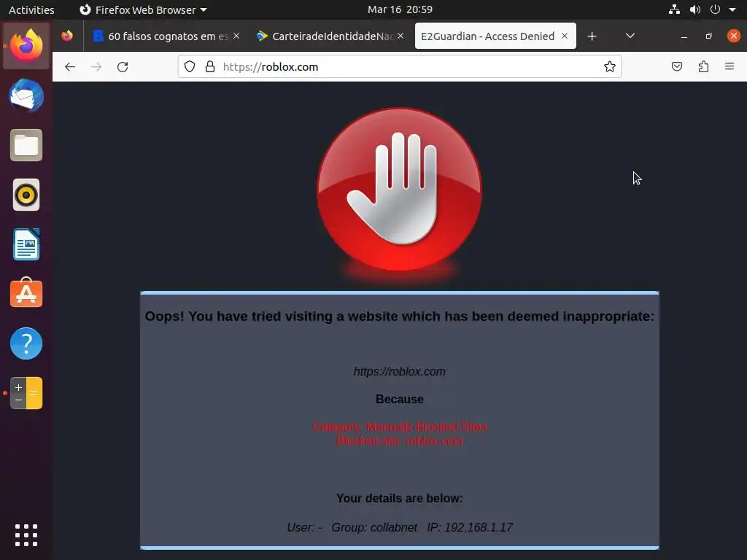Open the Extensions puzzle icon
The image size is (747, 560).
point(703,66)
